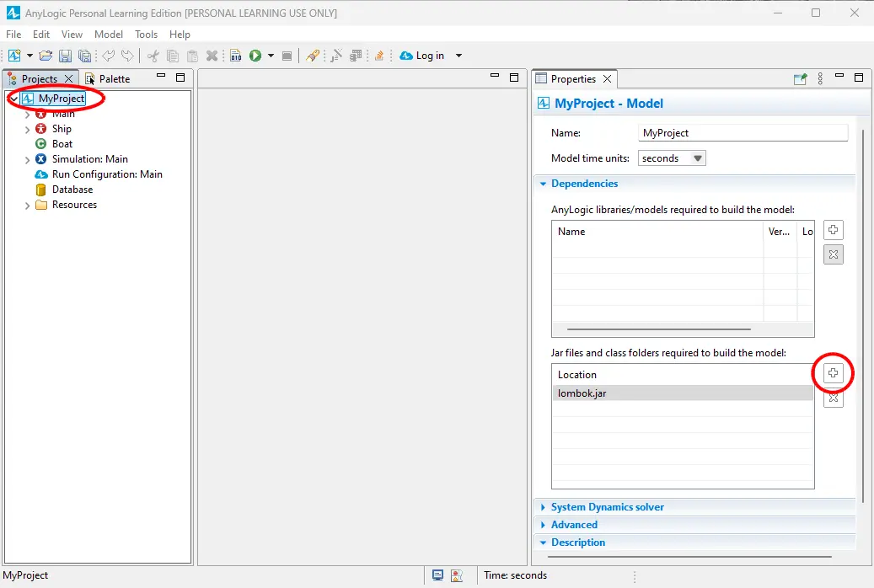The image size is (874, 588).
Task: Click the Undo arrow icon
Action: point(108,55)
